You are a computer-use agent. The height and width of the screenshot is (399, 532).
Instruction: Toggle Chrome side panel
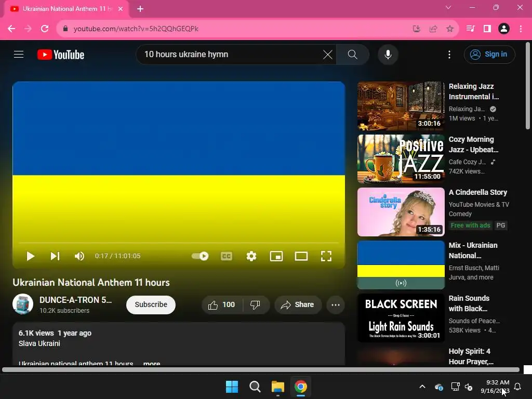pyautogui.click(x=487, y=29)
